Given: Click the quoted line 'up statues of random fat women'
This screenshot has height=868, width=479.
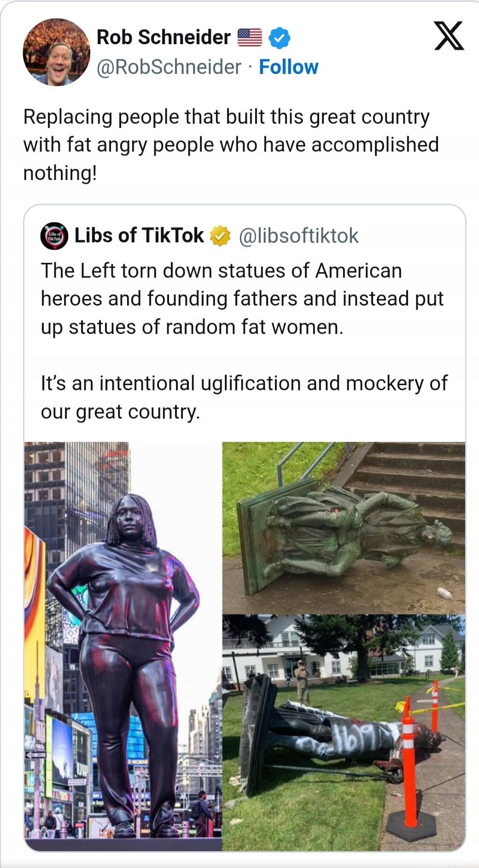Looking at the screenshot, I should click(192, 327).
